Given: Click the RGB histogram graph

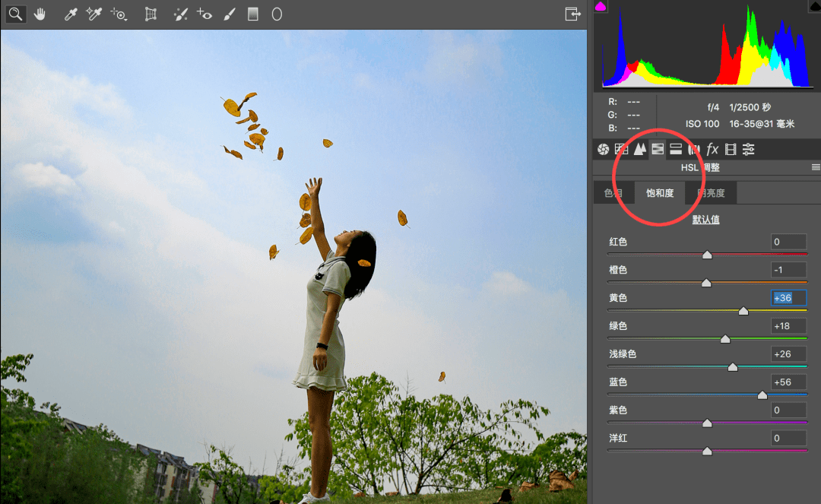Looking at the screenshot, I should 707,46.
